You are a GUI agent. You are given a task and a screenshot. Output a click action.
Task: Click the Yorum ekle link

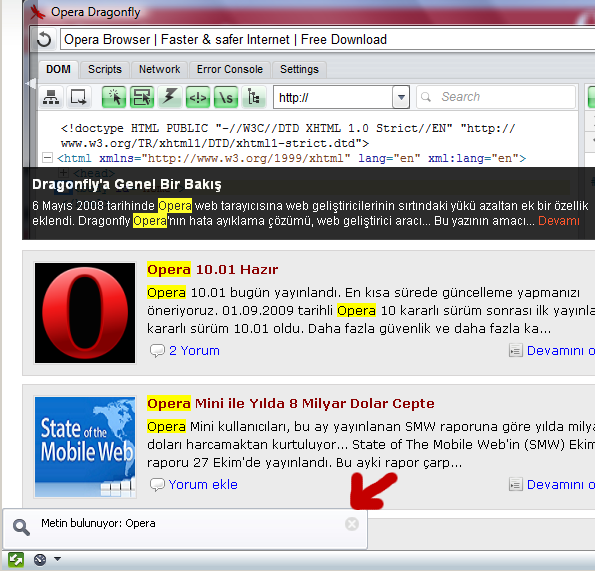(x=203, y=484)
